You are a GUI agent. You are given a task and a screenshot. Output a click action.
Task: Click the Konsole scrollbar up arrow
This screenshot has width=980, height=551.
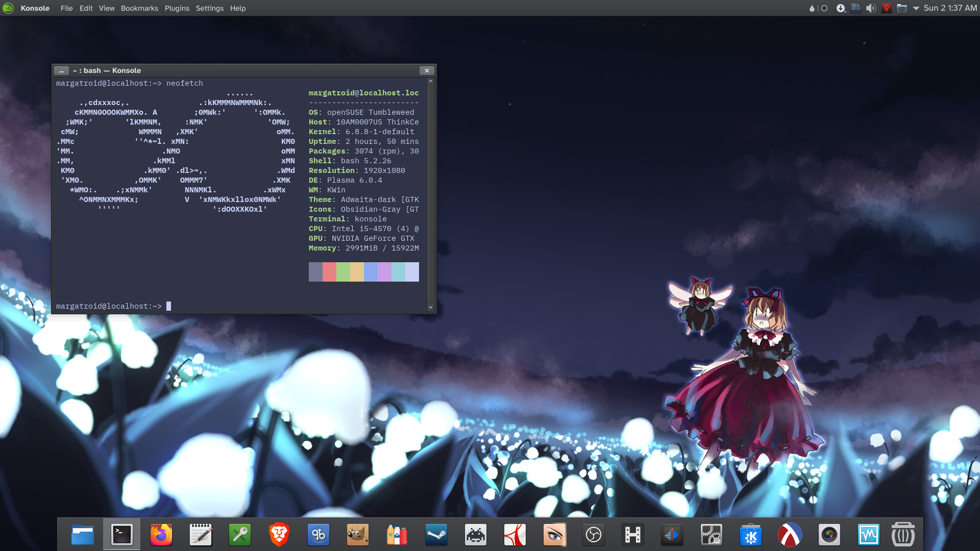click(431, 81)
